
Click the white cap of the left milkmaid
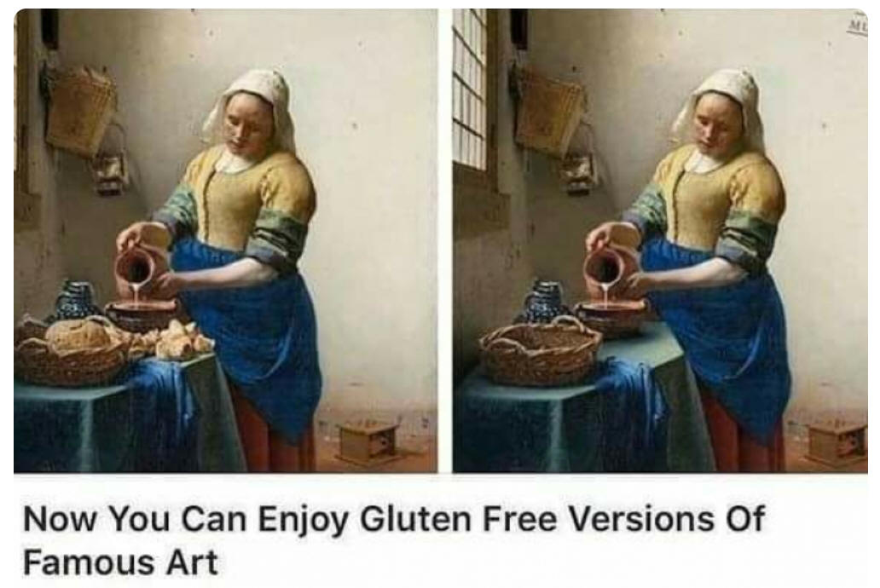click(252, 107)
